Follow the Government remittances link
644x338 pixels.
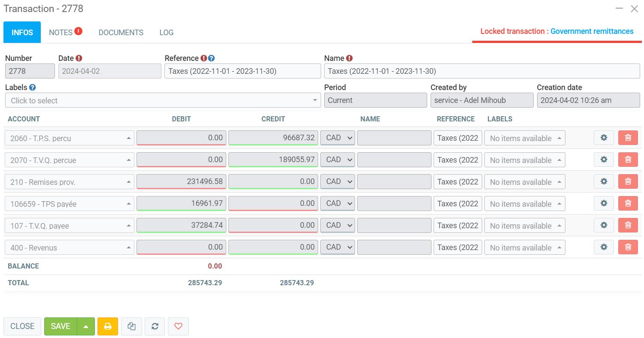(592, 31)
